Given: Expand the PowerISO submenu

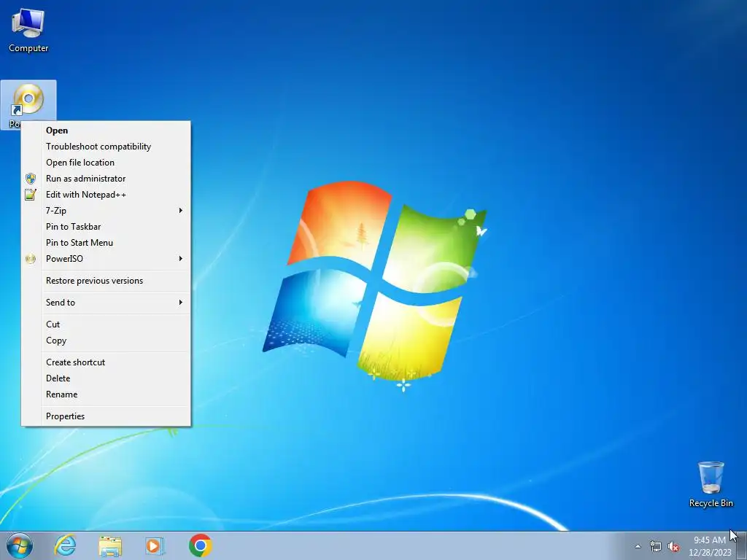Looking at the screenshot, I should [x=106, y=259].
